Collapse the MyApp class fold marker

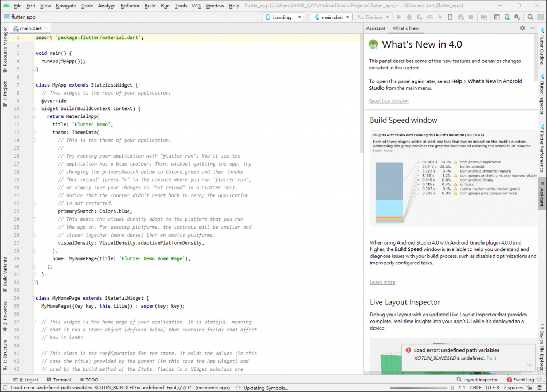[34, 85]
